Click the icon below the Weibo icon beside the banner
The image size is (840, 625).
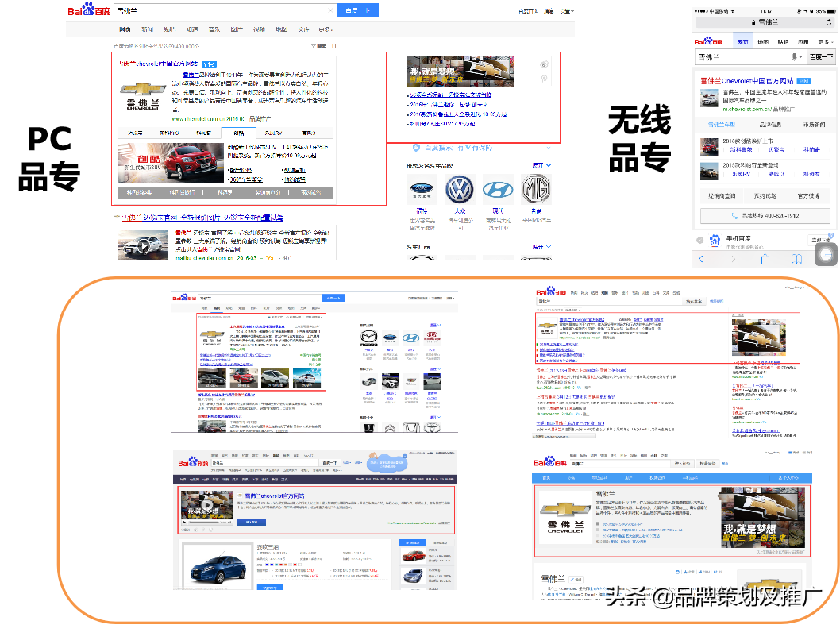click(544, 79)
